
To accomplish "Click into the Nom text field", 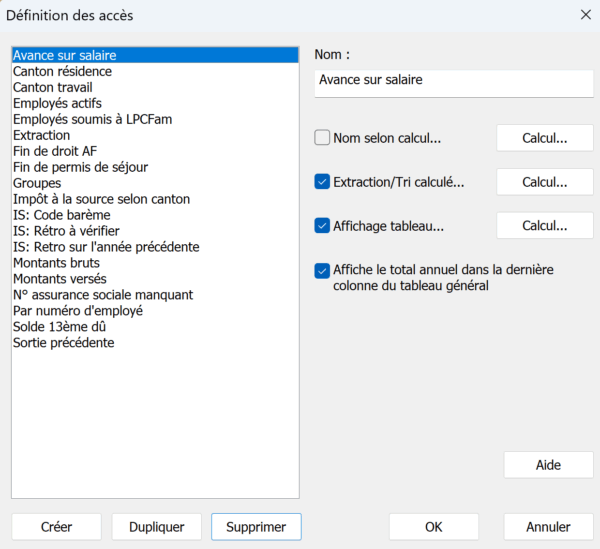I will (x=454, y=81).
